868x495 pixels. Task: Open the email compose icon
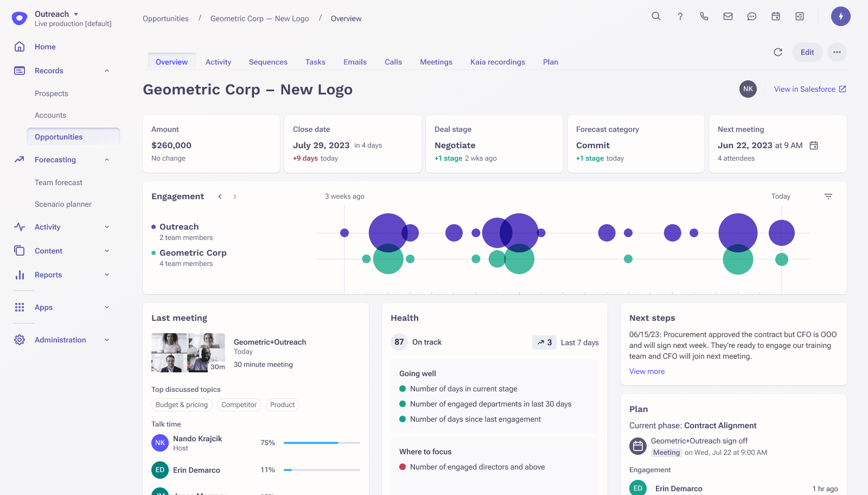coord(728,16)
